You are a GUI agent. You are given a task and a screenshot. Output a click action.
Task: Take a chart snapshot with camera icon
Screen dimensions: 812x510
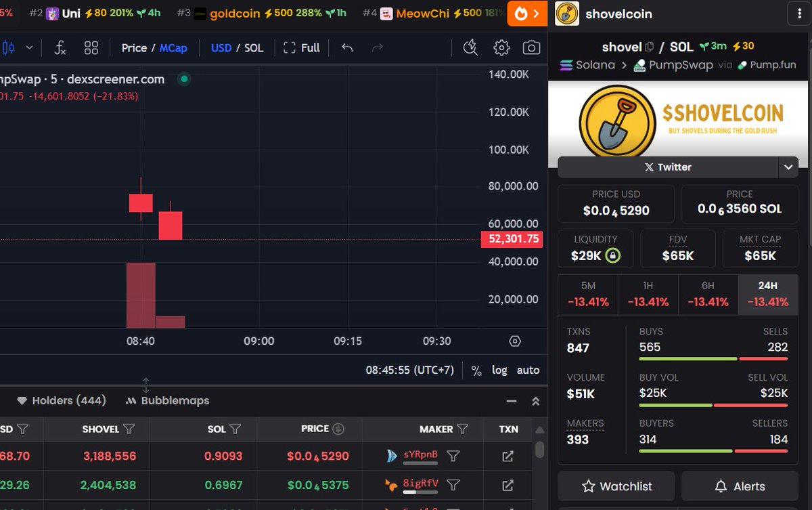532,47
